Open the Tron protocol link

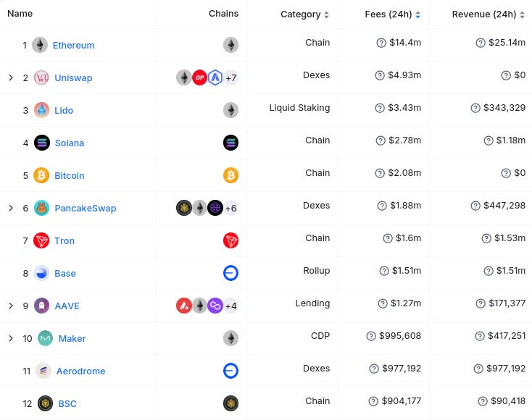pos(65,240)
